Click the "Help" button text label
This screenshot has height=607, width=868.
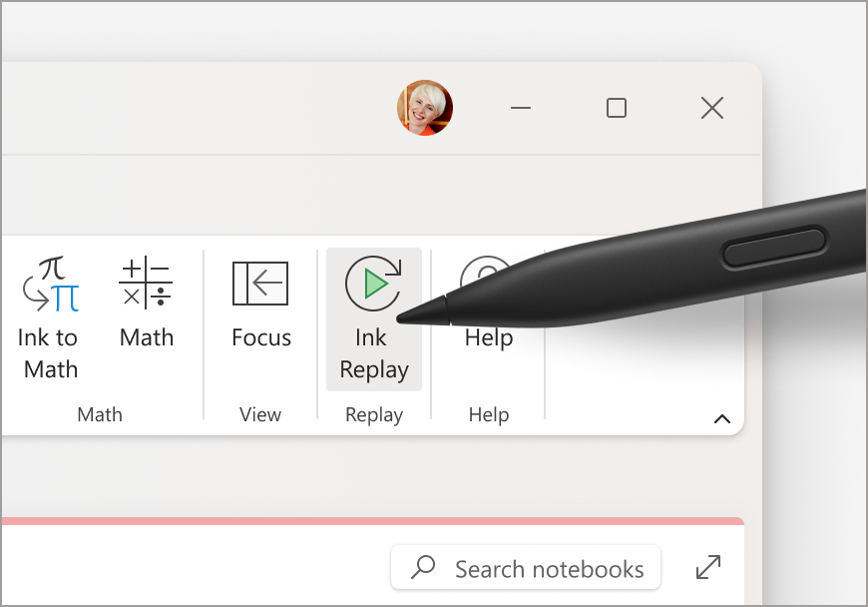click(489, 339)
